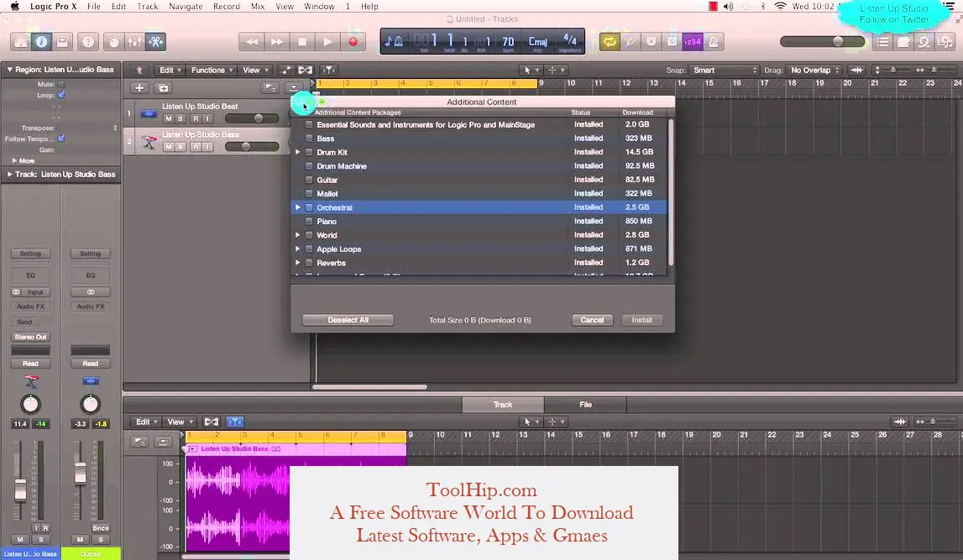The height and width of the screenshot is (560, 963).
Task: Open the Media Browsers button
Action: (945, 42)
